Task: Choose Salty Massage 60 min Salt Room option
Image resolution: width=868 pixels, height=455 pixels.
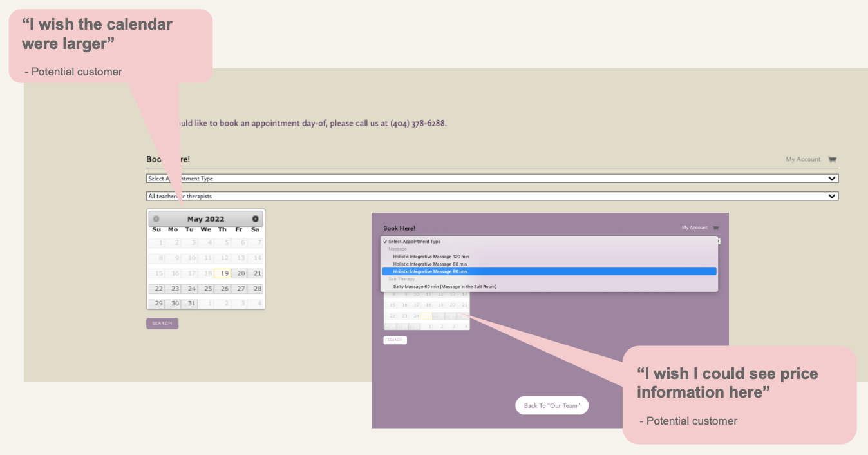Action: tap(444, 286)
